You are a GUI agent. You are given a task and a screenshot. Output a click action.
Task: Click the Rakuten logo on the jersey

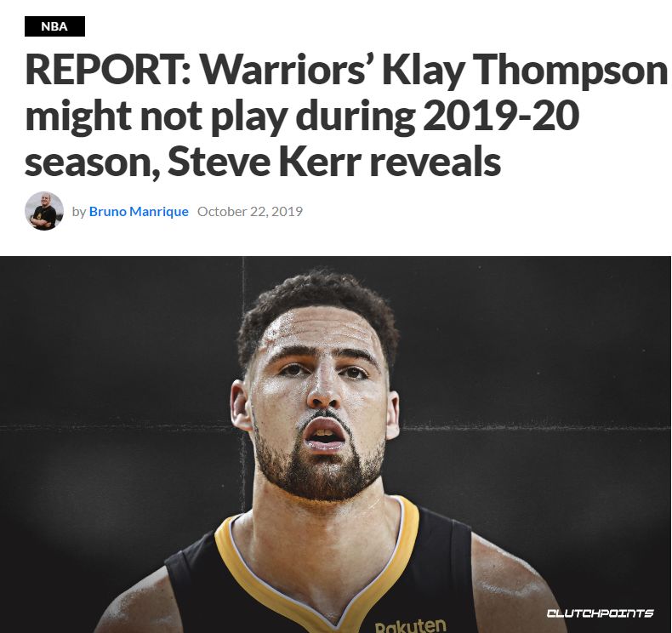pos(410,624)
